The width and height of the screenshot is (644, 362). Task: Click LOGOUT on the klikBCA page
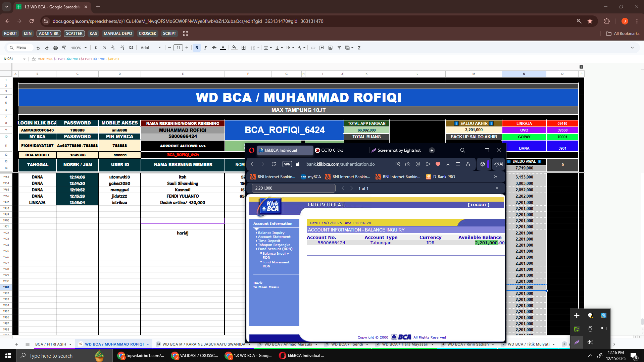click(x=479, y=205)
